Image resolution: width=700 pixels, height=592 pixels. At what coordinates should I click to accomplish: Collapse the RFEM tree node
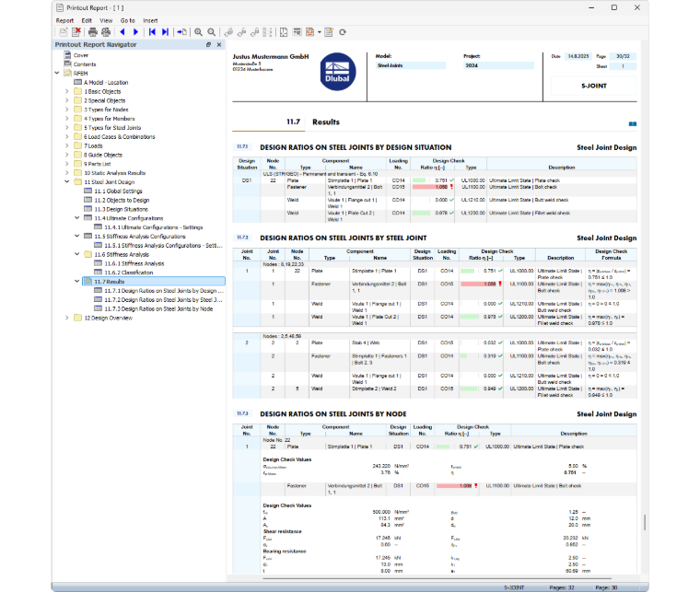click(x=57, y=73)
